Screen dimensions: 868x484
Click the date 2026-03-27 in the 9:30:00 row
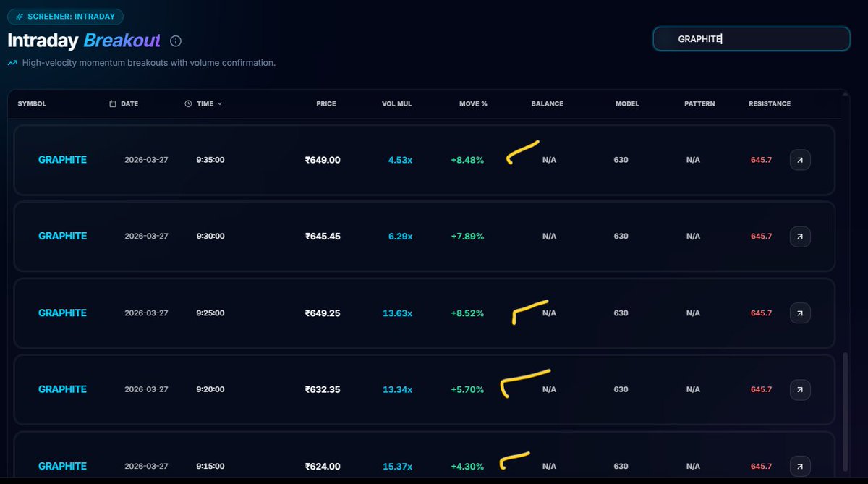point(146,237)
